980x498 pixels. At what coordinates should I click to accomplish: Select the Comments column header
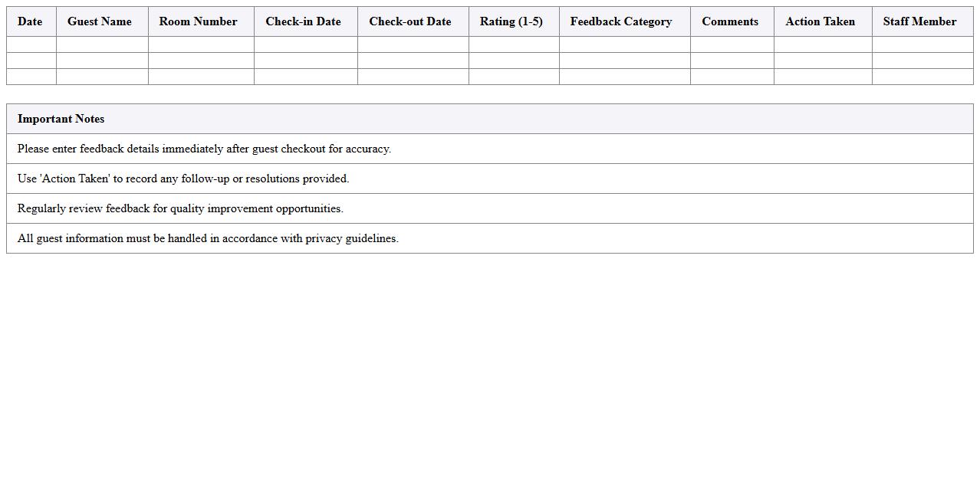click(x=730, y=21)
